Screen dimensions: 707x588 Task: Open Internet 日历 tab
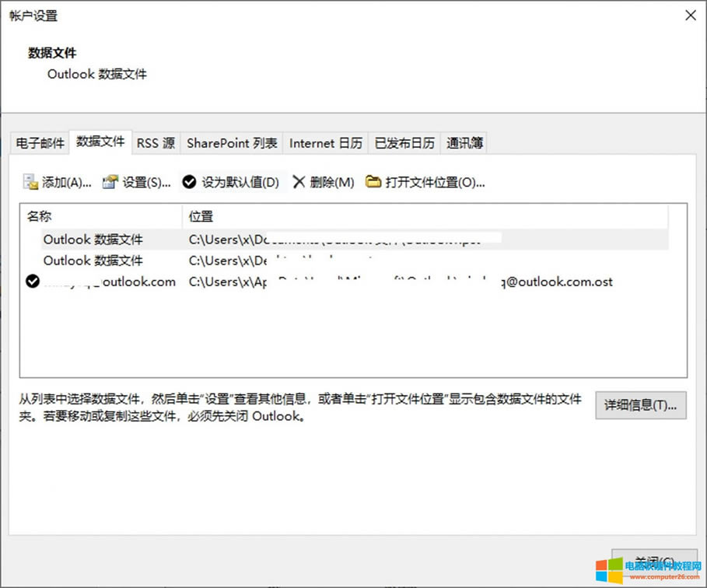[326, 143]
